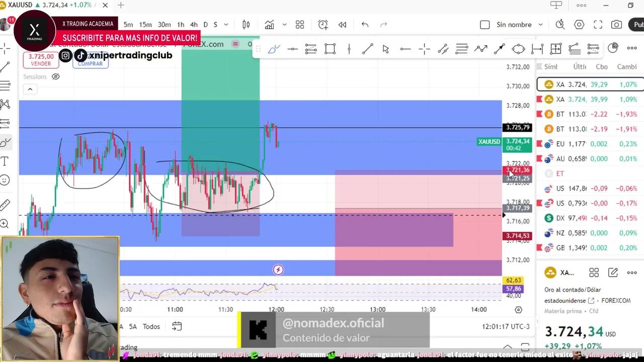The image size is (644, 362).
Task: Toggle Sessions indicator visibility eye
Action: pos(56,76)
